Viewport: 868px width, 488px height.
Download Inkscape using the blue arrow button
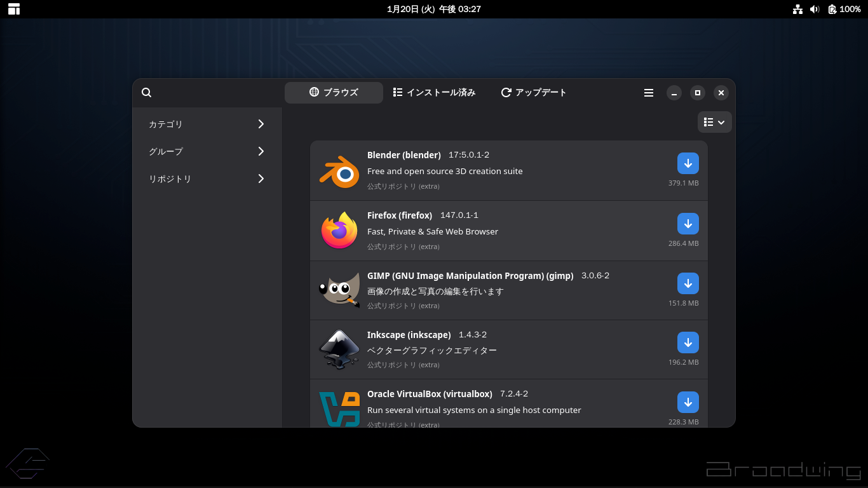[x=688, y=342]
